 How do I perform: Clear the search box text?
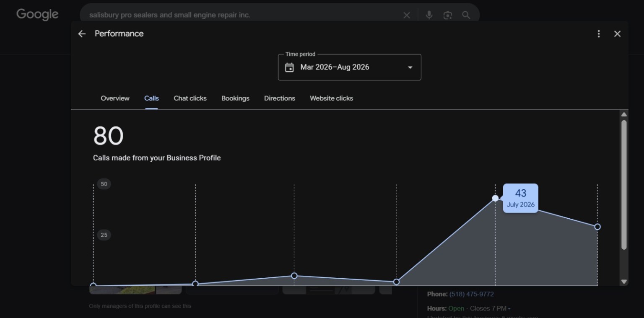click(x=407, y=15)
